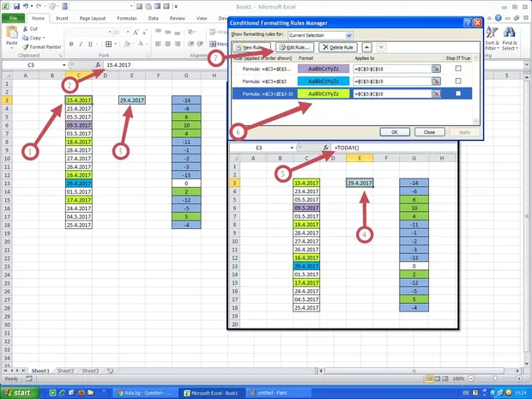Click the untitled - Paint taskbar button
Image resolution: width=532 pixels, height=399 pixels.
pos(278,393)
